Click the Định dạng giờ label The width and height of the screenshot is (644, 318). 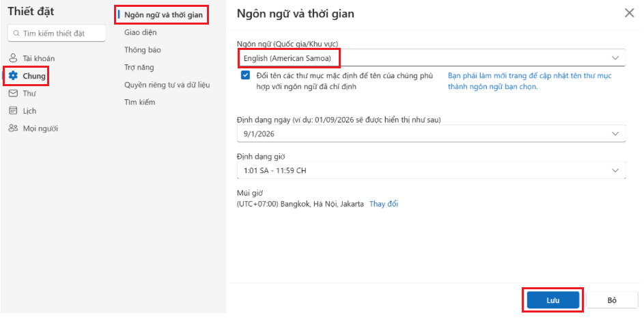261,157
